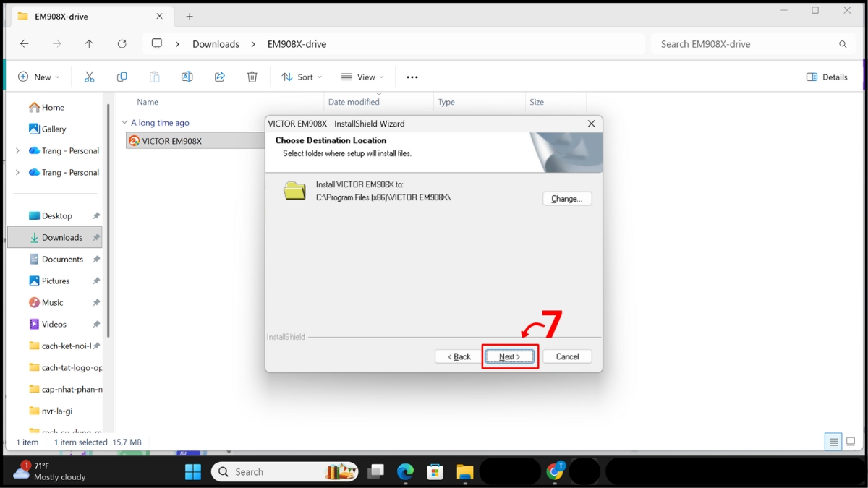Open Desktop in the navigation pane
Screen dimensions: 868x488
pos(57,215)
